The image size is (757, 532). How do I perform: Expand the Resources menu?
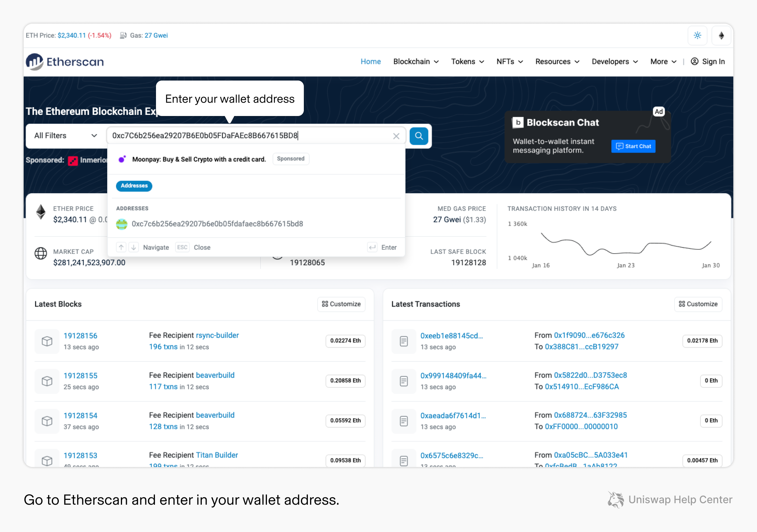point(557,62)
